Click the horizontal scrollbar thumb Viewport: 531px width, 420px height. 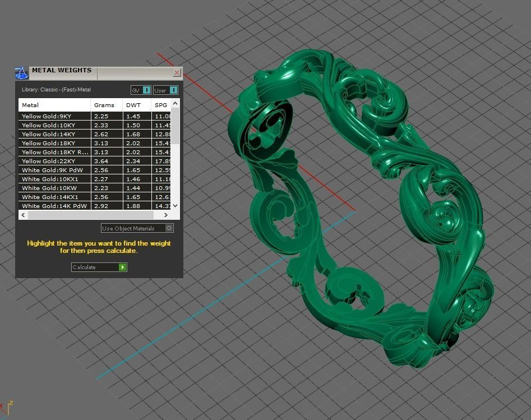pyautogui.click(x=91, y=215)
